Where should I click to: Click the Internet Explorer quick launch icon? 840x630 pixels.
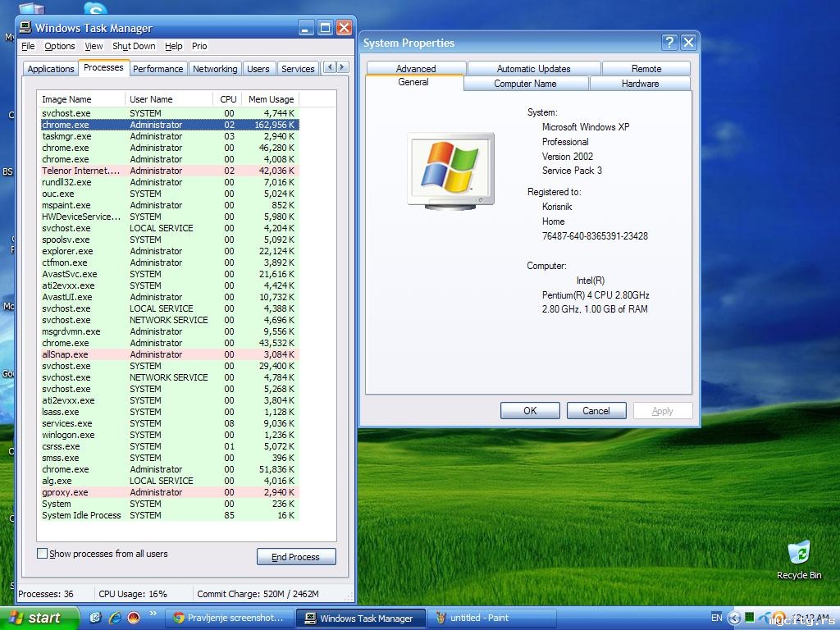tap(115, 618)
